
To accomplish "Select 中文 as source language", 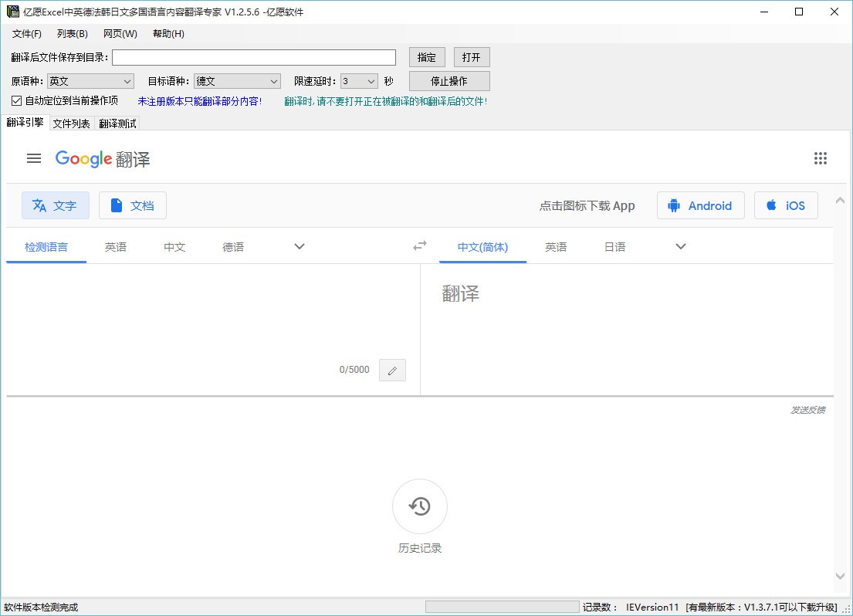I will [x=174, y=247].
